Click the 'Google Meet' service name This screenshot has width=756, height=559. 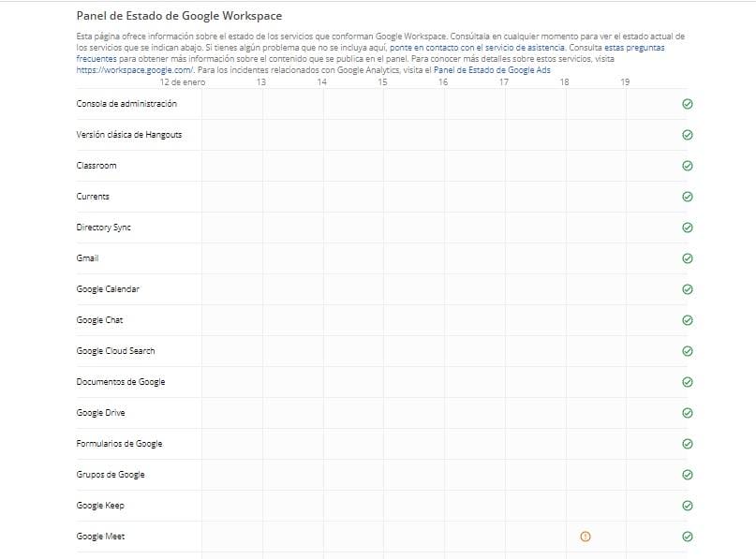point(100,537)
